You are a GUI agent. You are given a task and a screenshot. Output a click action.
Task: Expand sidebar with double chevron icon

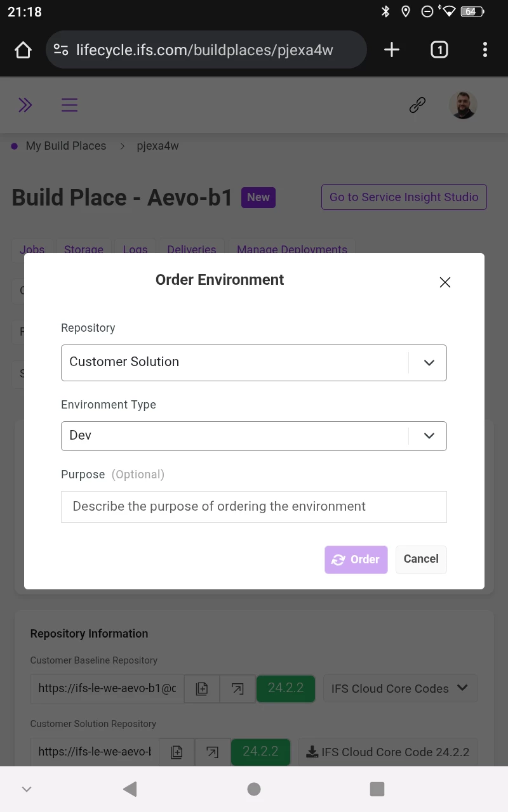(x=25, y=105)
